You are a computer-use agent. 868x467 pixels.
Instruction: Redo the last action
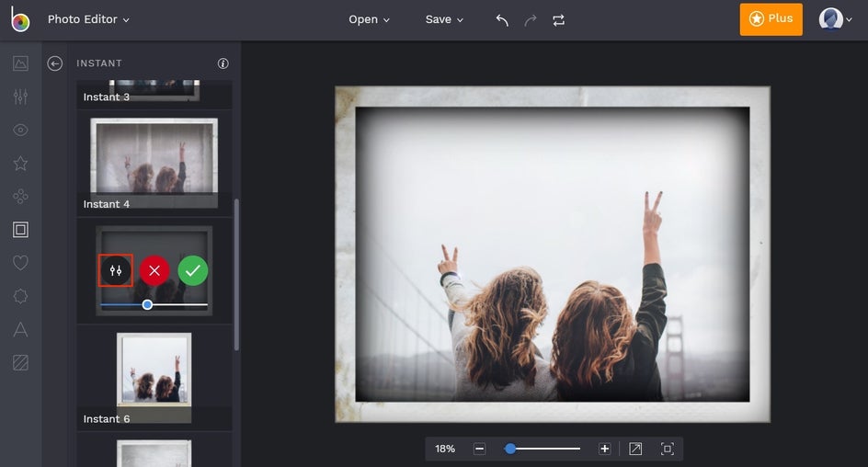pos(531,20)
